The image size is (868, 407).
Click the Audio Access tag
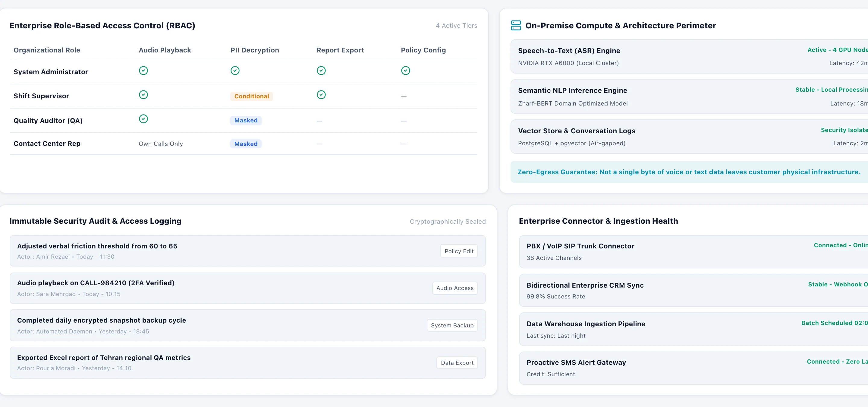pos(454,288)
